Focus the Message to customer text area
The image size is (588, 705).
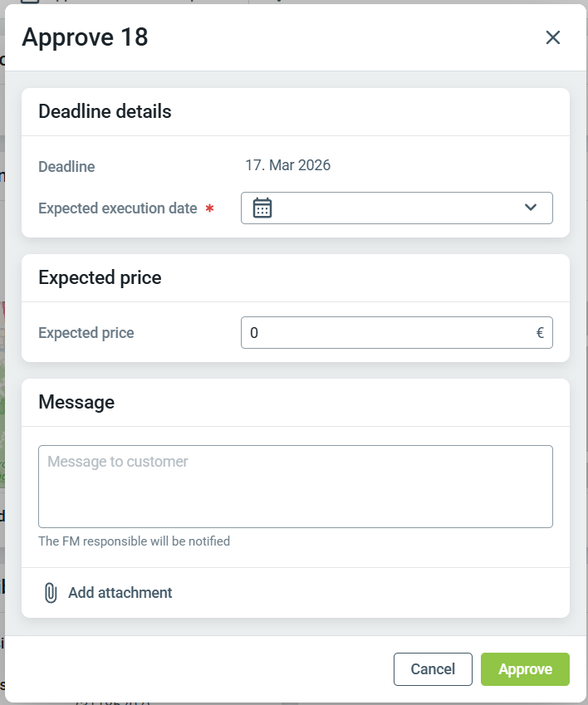pyautogui.click(x=295, y=486)
